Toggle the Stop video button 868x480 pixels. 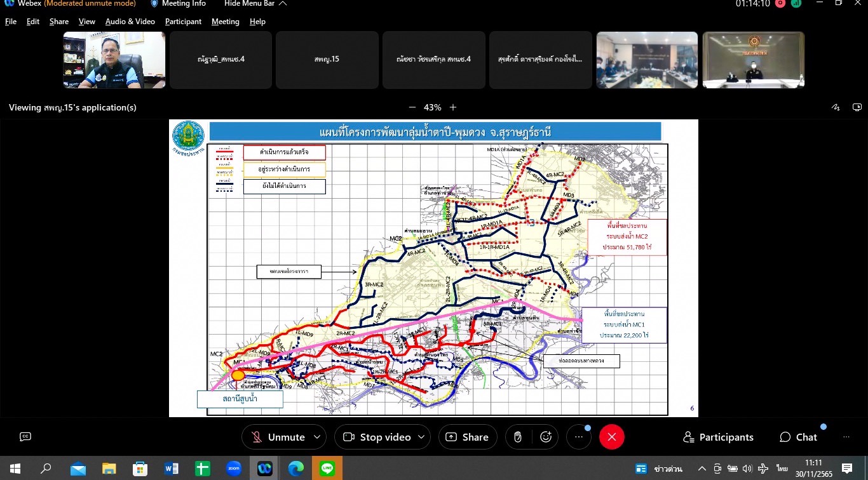click(377, 437)
